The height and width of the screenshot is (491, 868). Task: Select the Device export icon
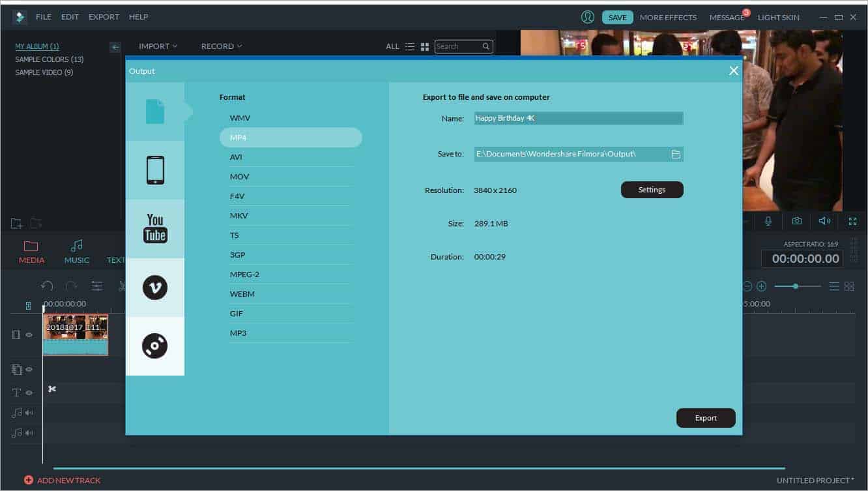(155, 170)
